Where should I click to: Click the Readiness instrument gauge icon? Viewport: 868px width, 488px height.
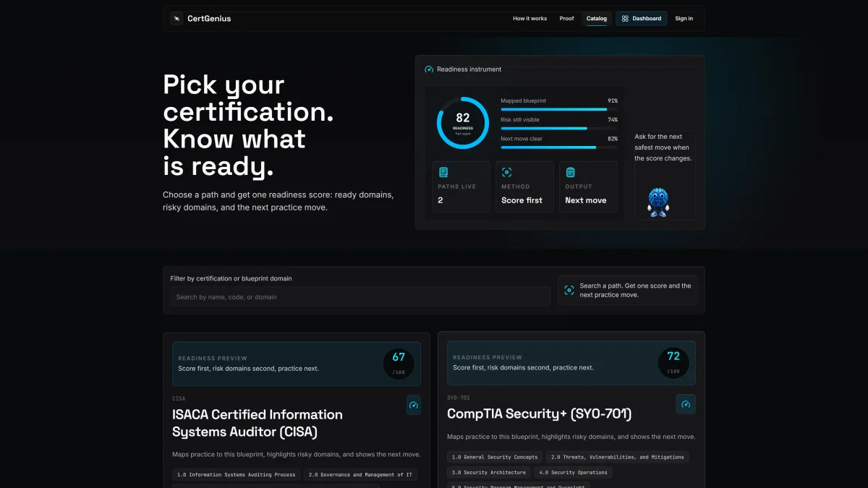point(429,69)
